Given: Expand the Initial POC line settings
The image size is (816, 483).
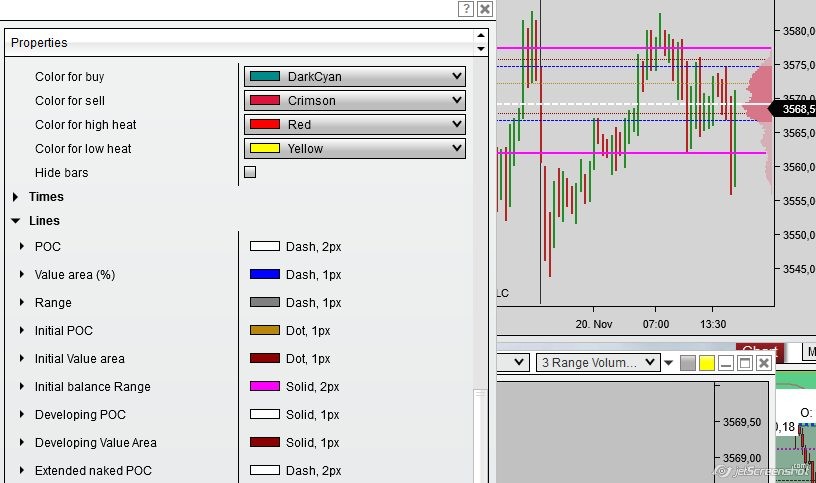Looking at the screenshot, I should (x=21, y=331).
